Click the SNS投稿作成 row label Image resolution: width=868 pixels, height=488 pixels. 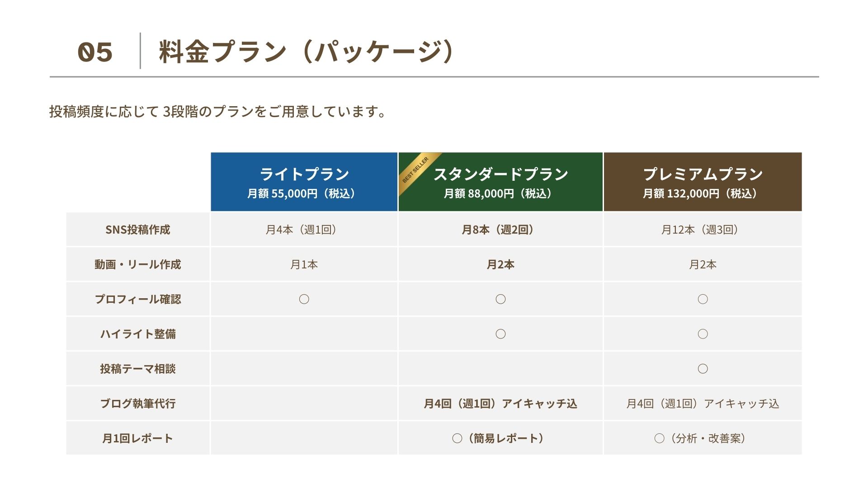pyautogui.click(x=138, y=230)
